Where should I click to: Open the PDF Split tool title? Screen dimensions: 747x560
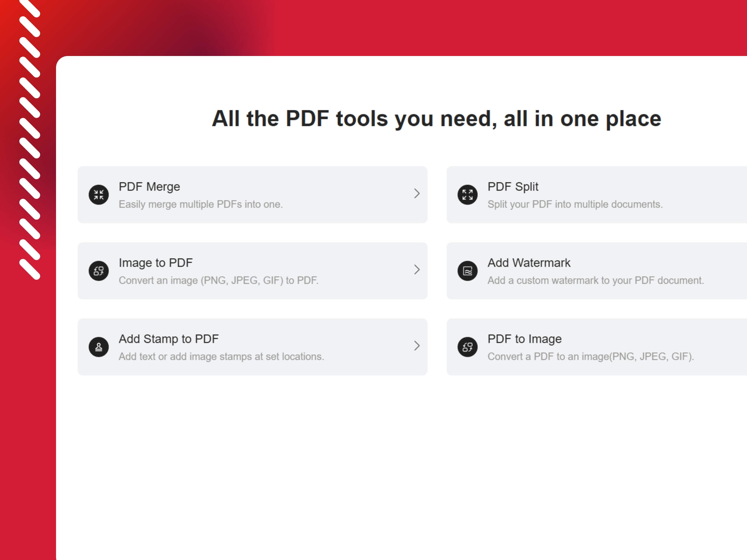tap(513, 187)
